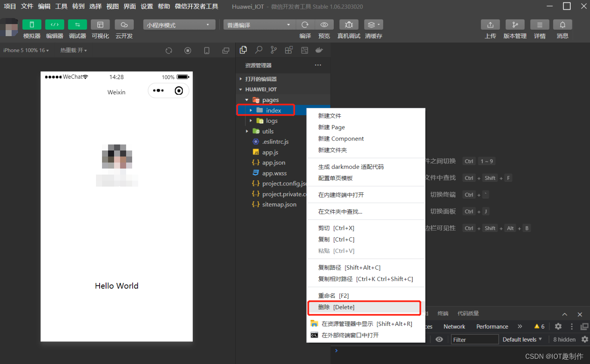Screen dimensions: 590x364
Task: Switch to the Network tab
Action: coord(454,327)
